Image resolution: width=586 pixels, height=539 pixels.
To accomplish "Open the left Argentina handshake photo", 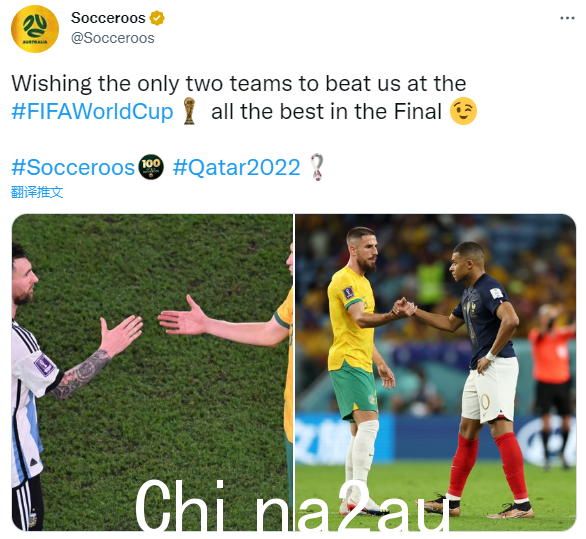I will tap(152, 372).
